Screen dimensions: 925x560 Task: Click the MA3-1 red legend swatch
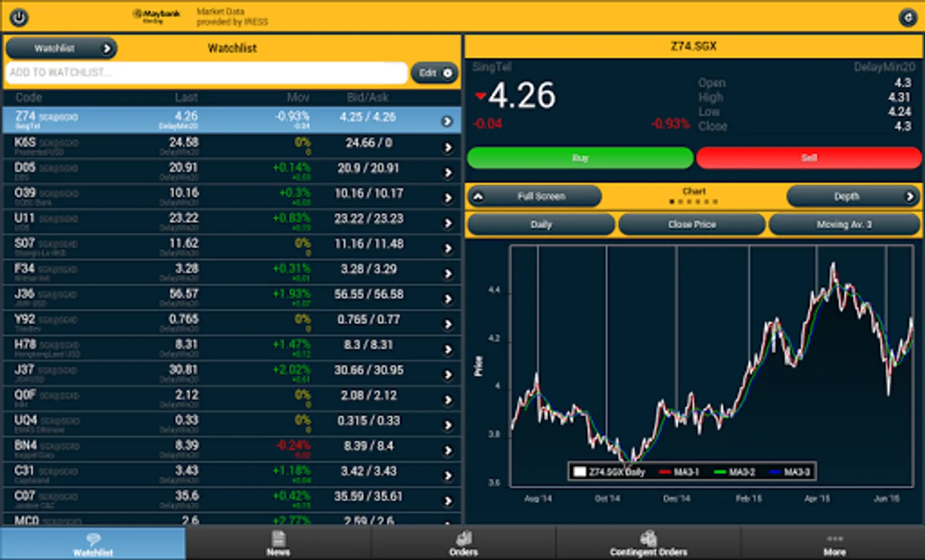coord(665,472)
